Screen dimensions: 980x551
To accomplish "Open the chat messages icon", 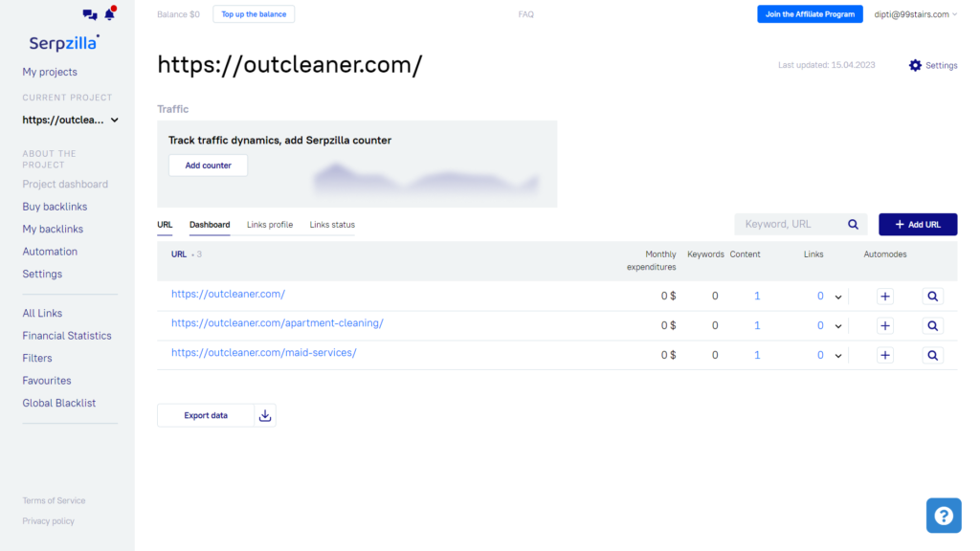I will pos(90,14).
